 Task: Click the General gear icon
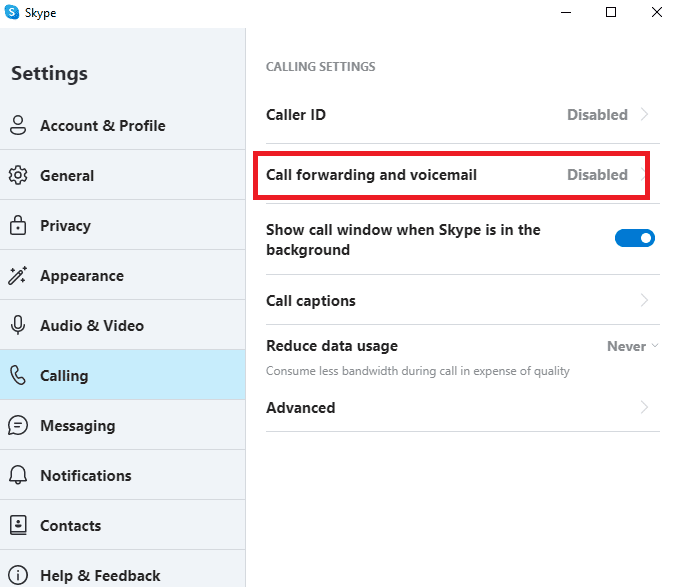pyautogui.click(x=18, y=175)
